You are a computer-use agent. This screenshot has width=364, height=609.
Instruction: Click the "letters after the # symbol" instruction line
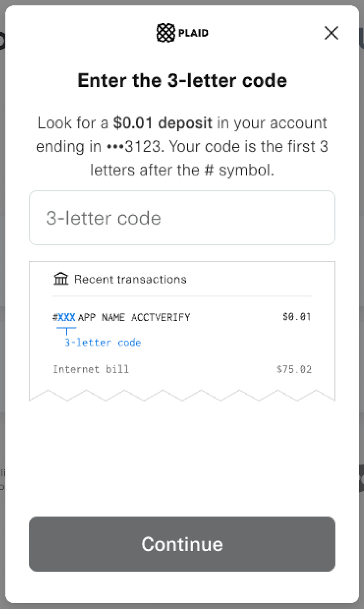[182, 170]
